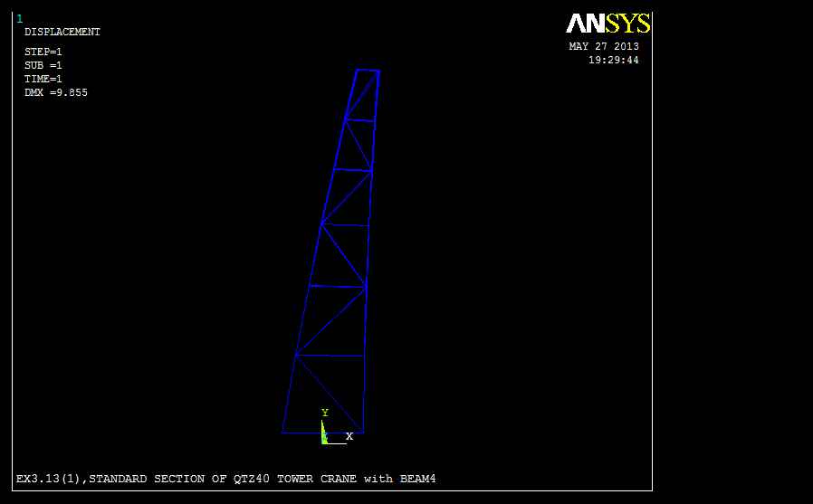Click the white 'X' axis label

349,436
